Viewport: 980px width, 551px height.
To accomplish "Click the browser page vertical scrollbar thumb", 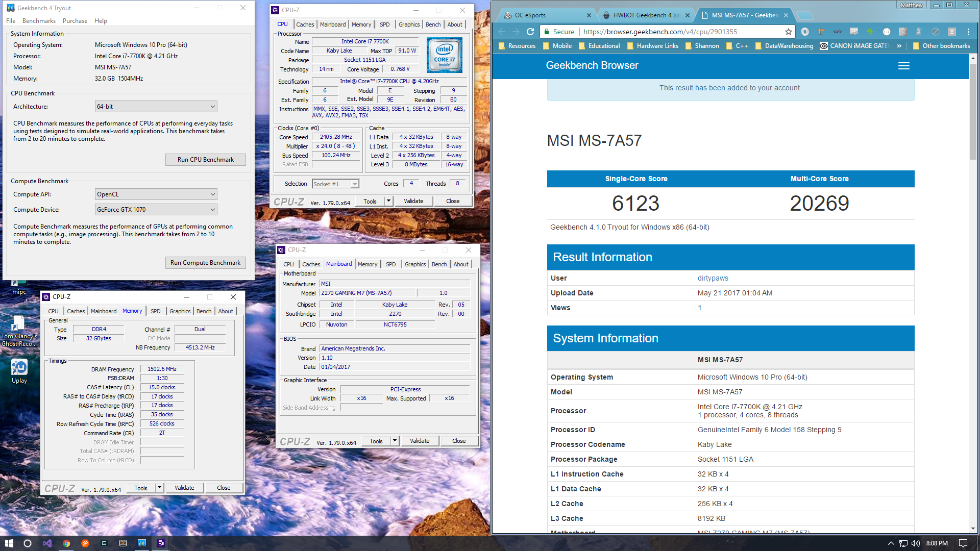I will tap(973, 111).
